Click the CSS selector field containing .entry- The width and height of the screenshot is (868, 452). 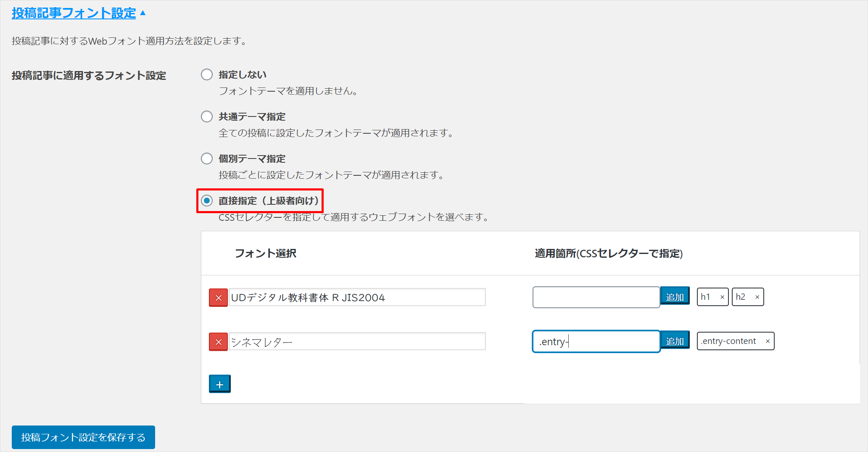(596, 341)
